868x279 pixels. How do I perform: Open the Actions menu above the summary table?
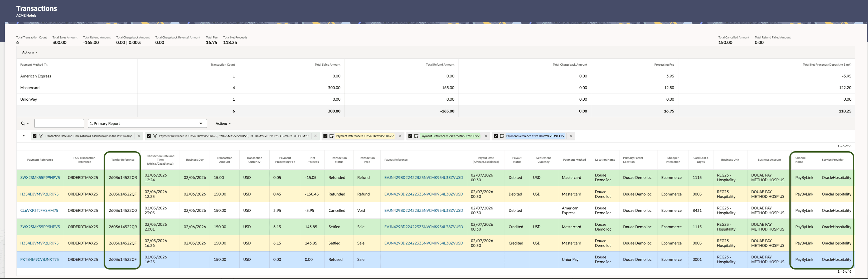30,53
